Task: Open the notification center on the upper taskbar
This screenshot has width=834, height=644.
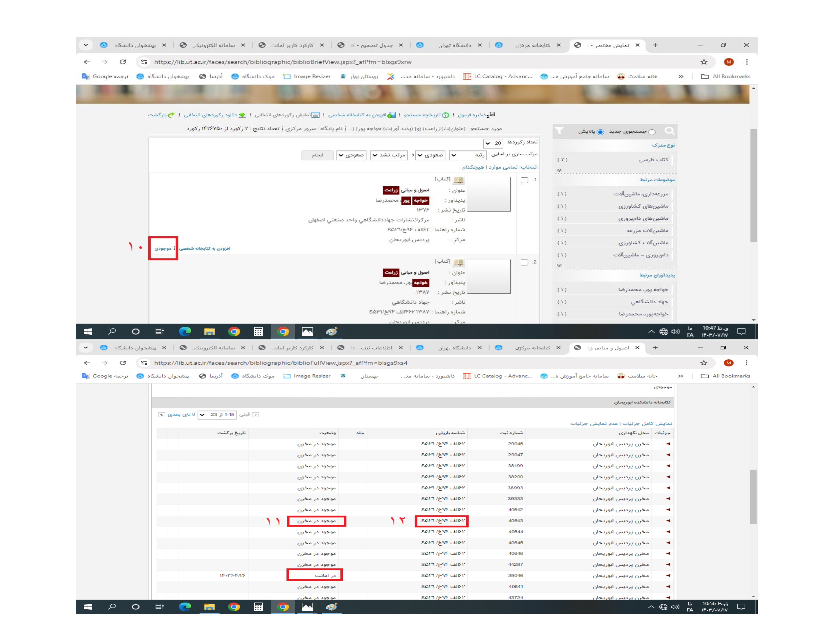Action: tap(741, 332)
